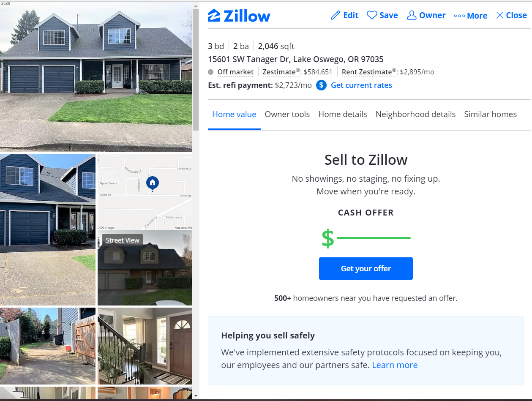Click the home pin on the map
Viewport: 532px width, 401px height.
pyautogui.click(x=153, y=183)
